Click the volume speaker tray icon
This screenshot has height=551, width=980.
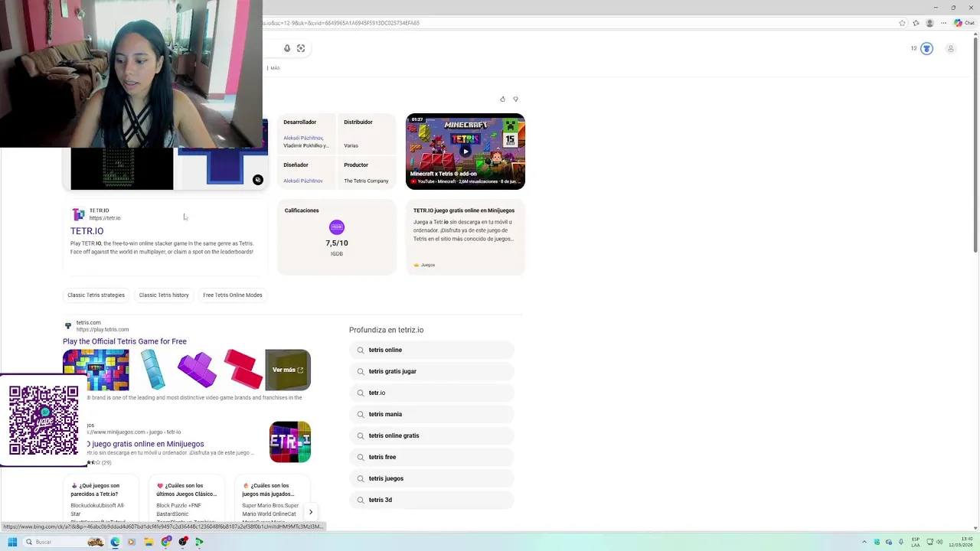click(939, 542)
